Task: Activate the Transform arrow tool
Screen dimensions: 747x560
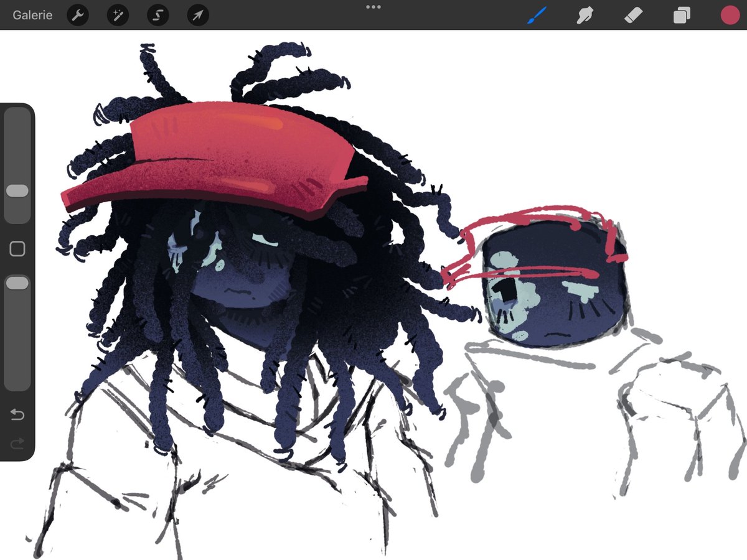Action: 198,15
